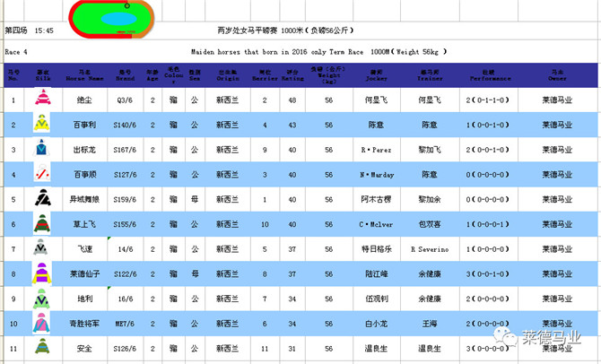Click trainer cell 'R Severino'

coord(430,249)
